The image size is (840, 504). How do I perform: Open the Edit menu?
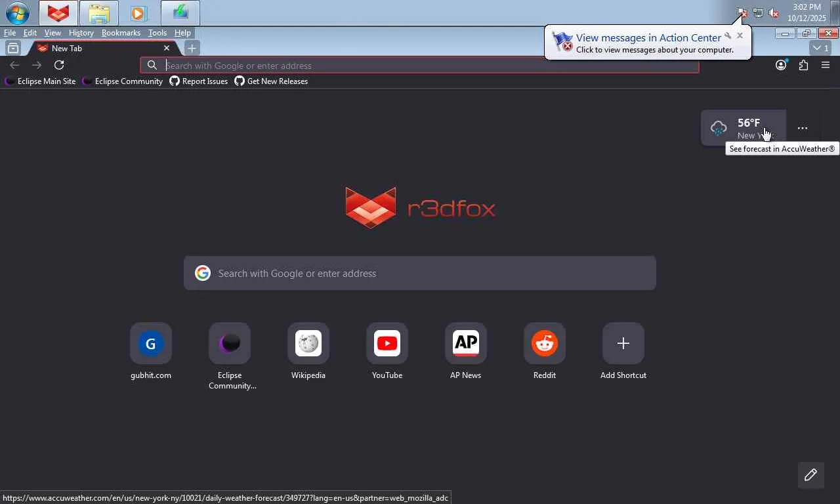click(30, 33)
